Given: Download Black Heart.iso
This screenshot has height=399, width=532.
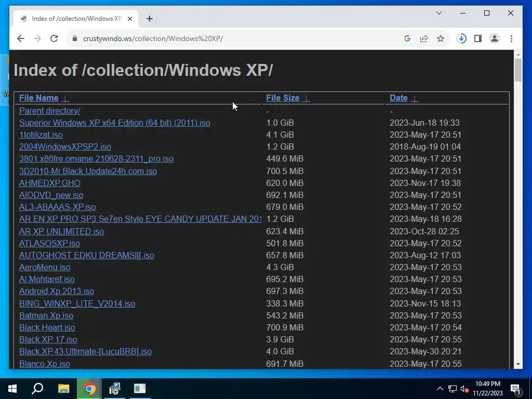Looking at the screenshot, I should [x=47, y=327].
